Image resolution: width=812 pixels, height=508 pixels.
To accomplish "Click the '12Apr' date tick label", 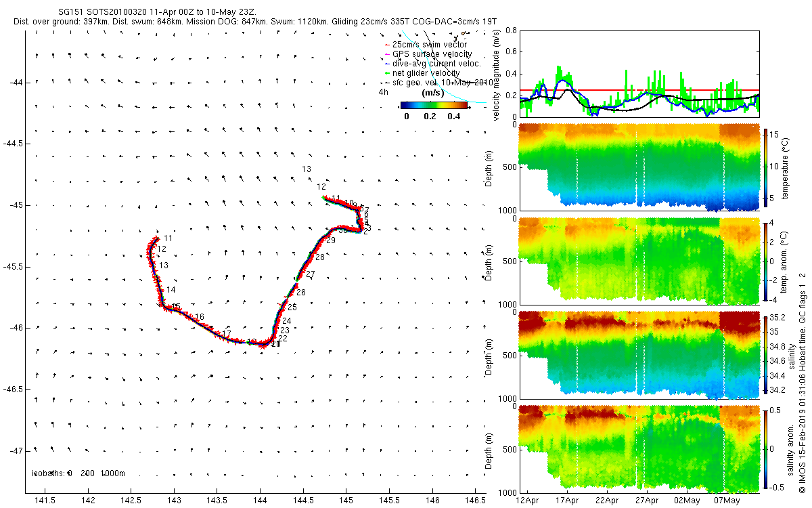I will (527, 501).
